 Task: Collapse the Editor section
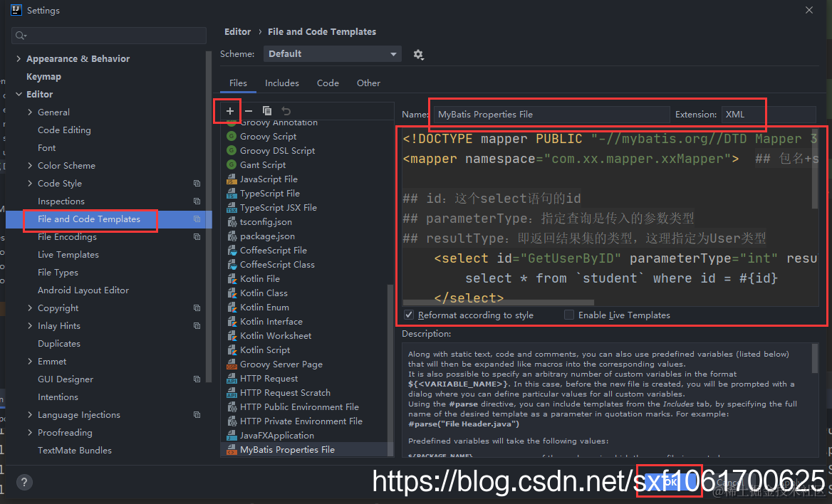pyautogui.click(x=19, y=95)
